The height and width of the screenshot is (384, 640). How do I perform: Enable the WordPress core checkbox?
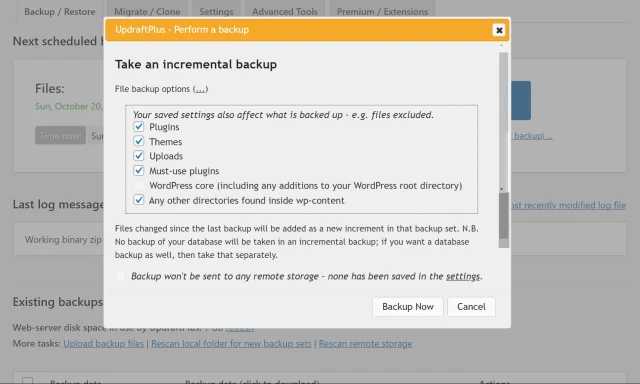click(139, 185)
